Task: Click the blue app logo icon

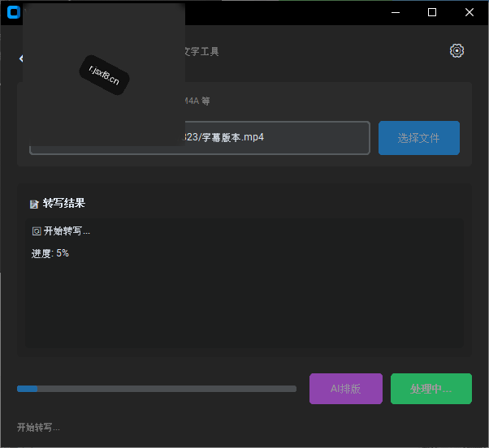Action: click(14, 12)
